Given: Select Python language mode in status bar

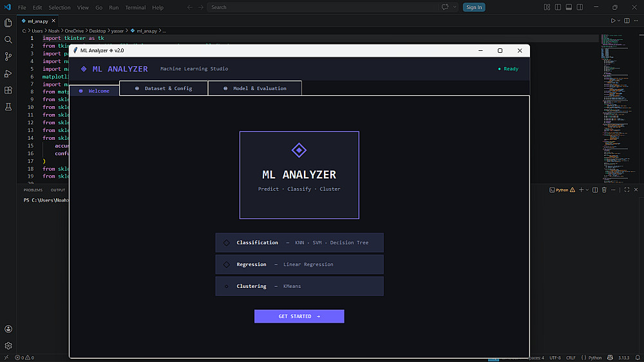Looking at the screenshot, I should coord(591,358).
